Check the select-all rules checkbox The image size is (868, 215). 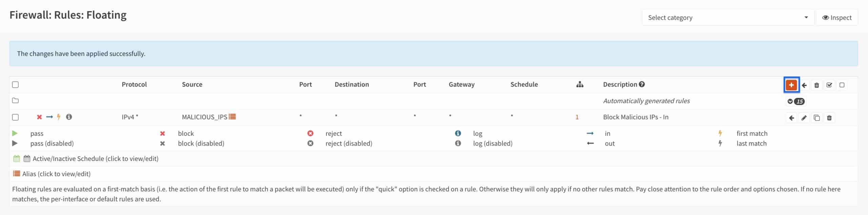[15, 85]
